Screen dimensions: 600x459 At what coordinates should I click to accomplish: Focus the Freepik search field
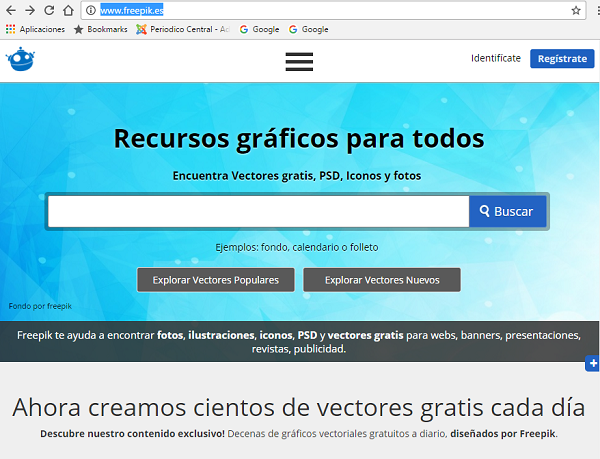(x=259, y=212)
